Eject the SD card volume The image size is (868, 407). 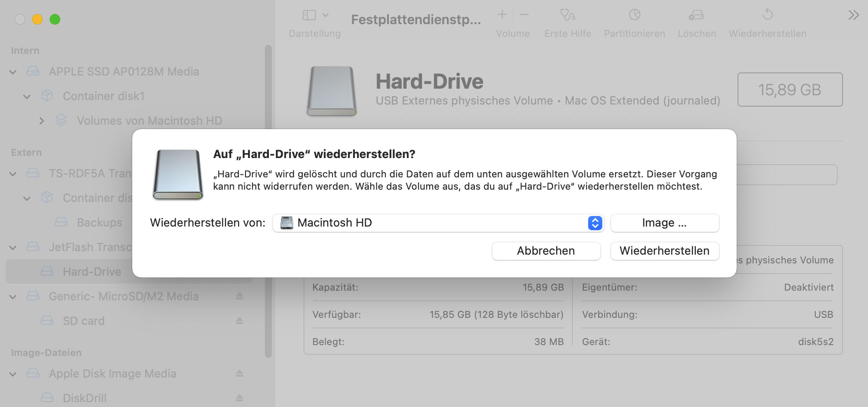coord(239,321)
